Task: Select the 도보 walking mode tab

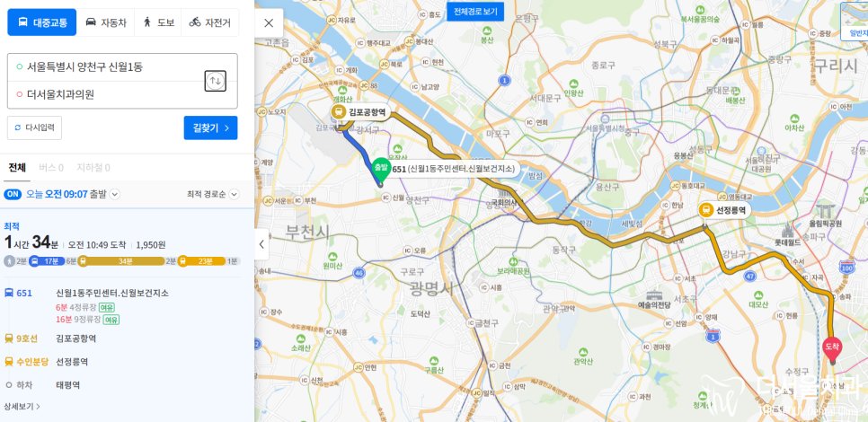Action: click(158, 22)
